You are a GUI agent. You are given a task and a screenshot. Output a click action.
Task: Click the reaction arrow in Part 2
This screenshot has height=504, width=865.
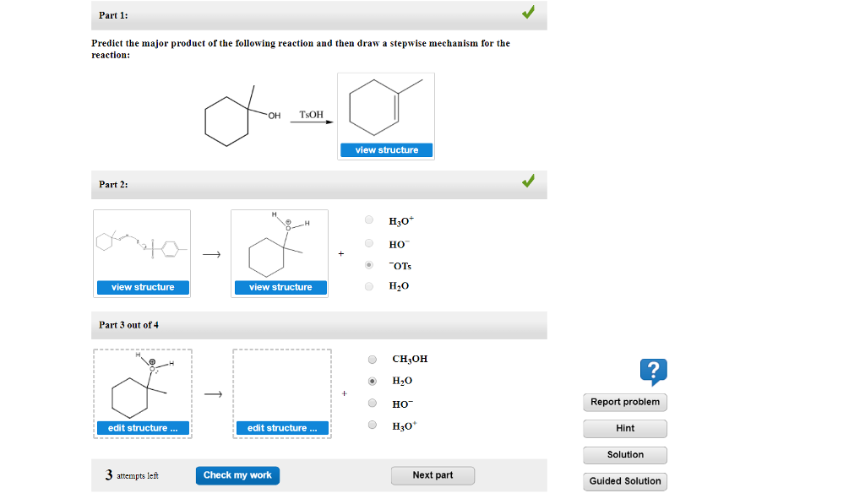click(210, 253)
